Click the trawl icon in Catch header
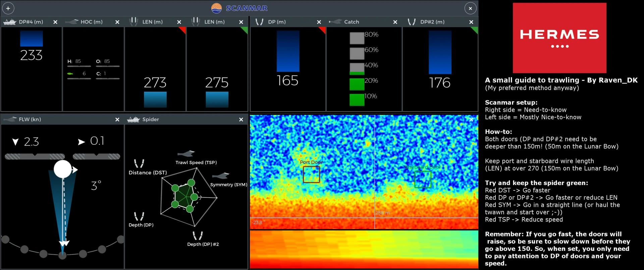Viewport: 644px width, 270px height. pos(335,22)
